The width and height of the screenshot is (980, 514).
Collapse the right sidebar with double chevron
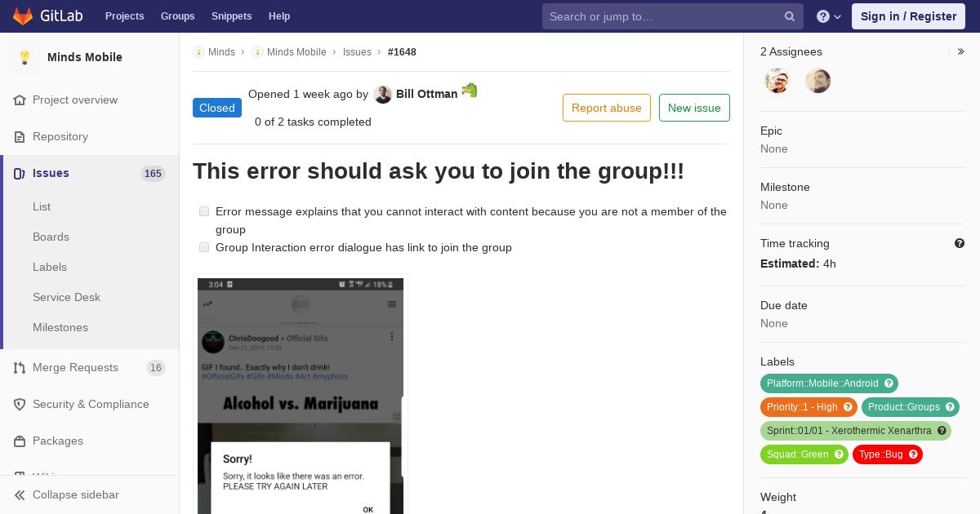(x=961, y=51)
